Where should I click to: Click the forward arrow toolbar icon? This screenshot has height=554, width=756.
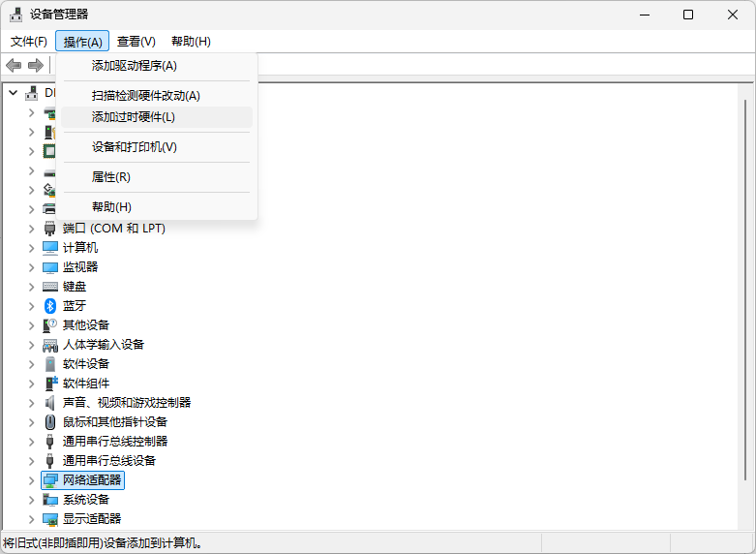click(36, 65)
